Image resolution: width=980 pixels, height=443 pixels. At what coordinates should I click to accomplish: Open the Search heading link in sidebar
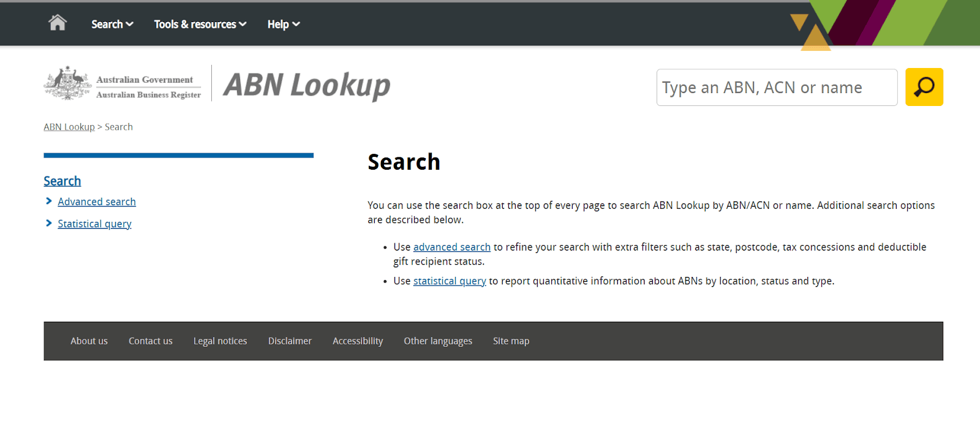(x=62, y=181)
